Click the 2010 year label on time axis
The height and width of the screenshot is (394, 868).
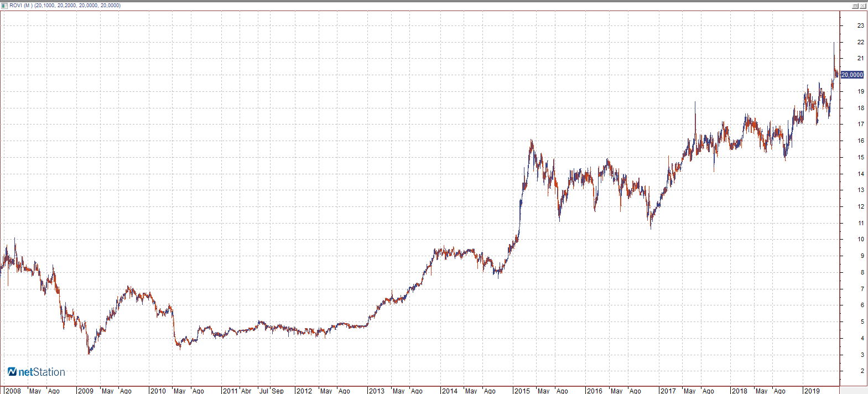[x=158, y=391]
